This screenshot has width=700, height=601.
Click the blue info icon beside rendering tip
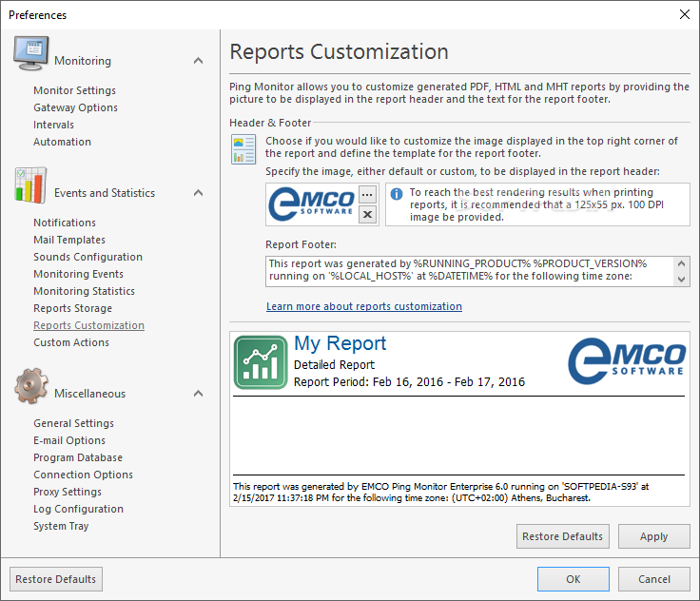coord(397,194)
